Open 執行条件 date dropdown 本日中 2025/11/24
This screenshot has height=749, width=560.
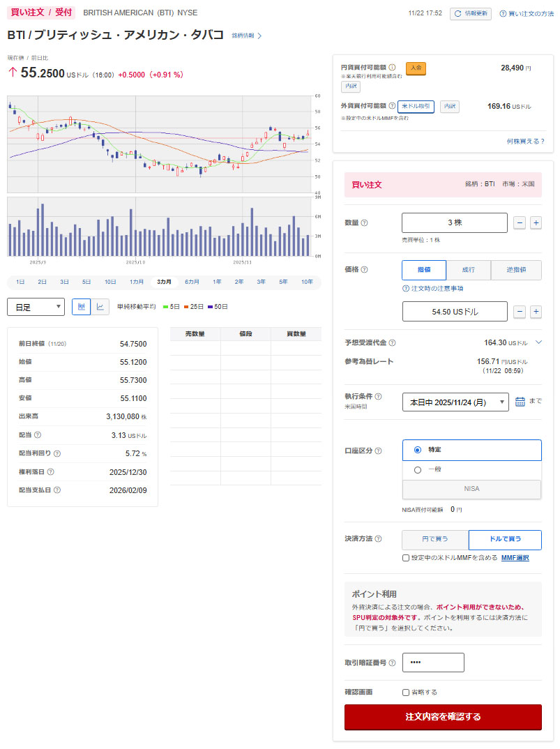455,402
